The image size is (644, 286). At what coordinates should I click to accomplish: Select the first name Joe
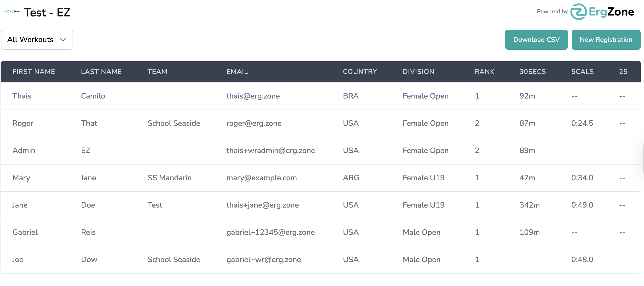tap(18, 259)
